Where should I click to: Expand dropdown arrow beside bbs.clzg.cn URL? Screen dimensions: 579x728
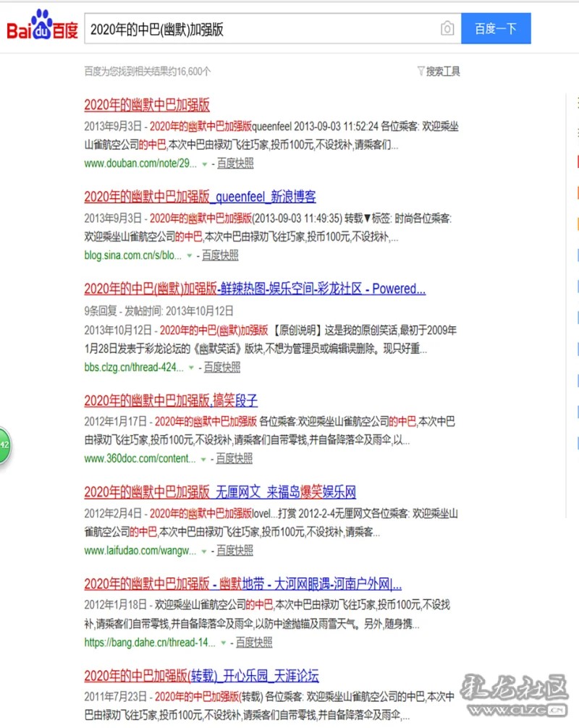191,368
